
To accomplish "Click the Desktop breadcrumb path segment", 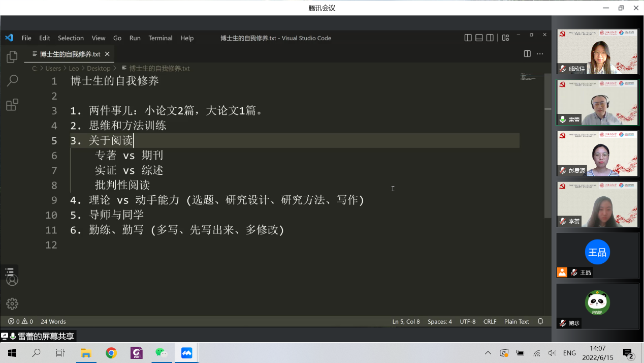I will tap(99, 68).
